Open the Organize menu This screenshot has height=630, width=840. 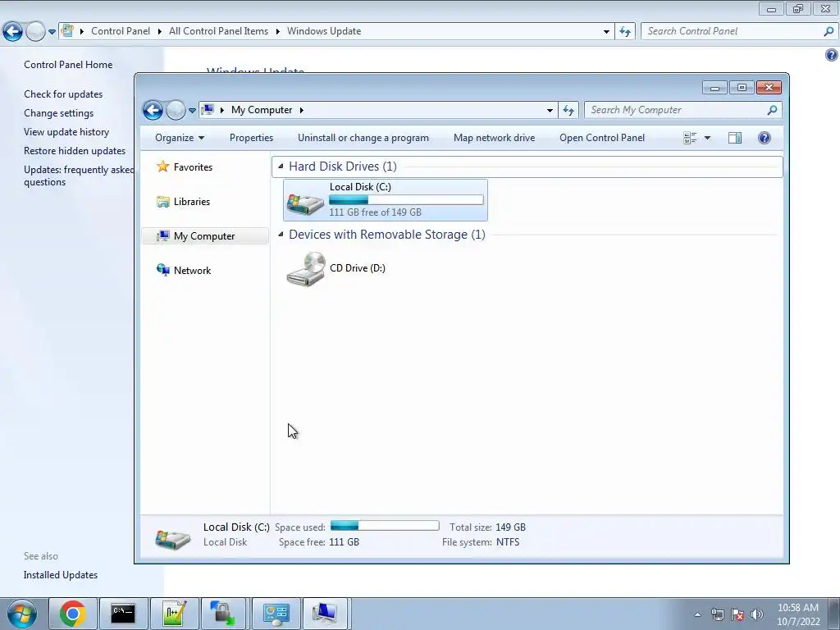coord(180,138)
